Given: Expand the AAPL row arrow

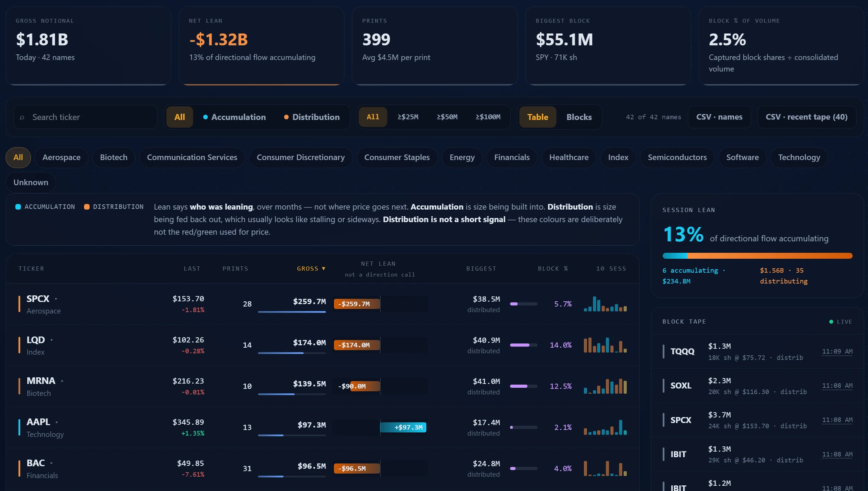Looking at the screenshot, I should click(x=57, y=422).
